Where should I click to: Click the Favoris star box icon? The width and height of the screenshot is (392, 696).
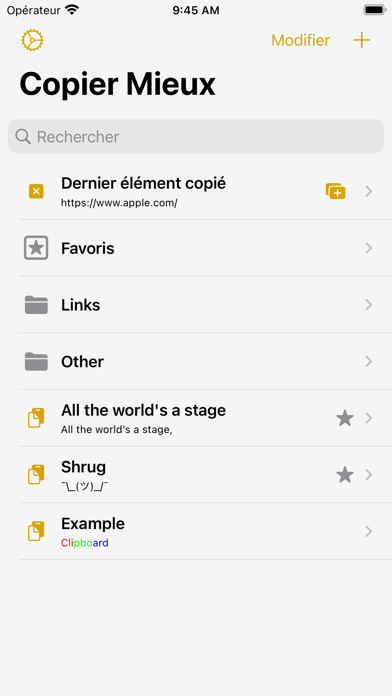pos(36,248)
